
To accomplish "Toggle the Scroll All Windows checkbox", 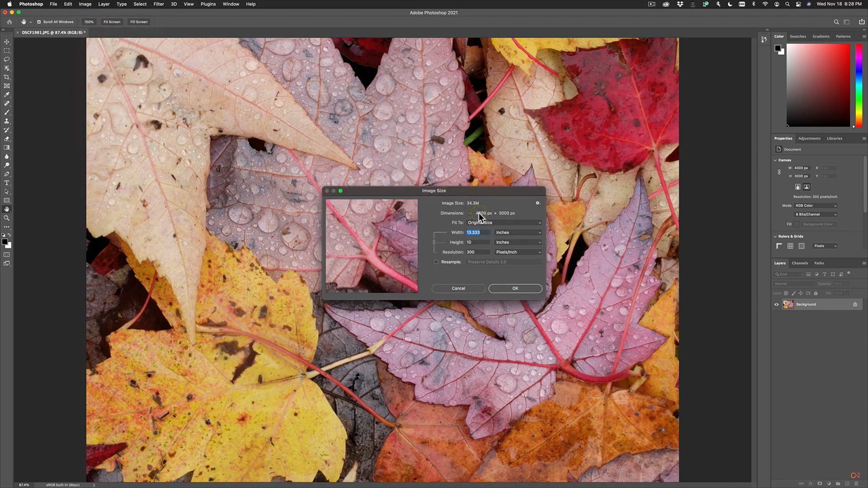I will [39, 22].
